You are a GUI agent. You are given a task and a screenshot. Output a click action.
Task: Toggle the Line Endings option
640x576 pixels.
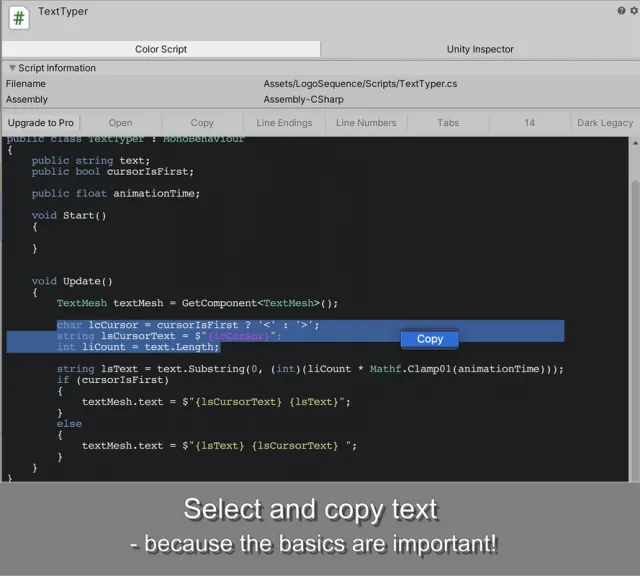284,123
